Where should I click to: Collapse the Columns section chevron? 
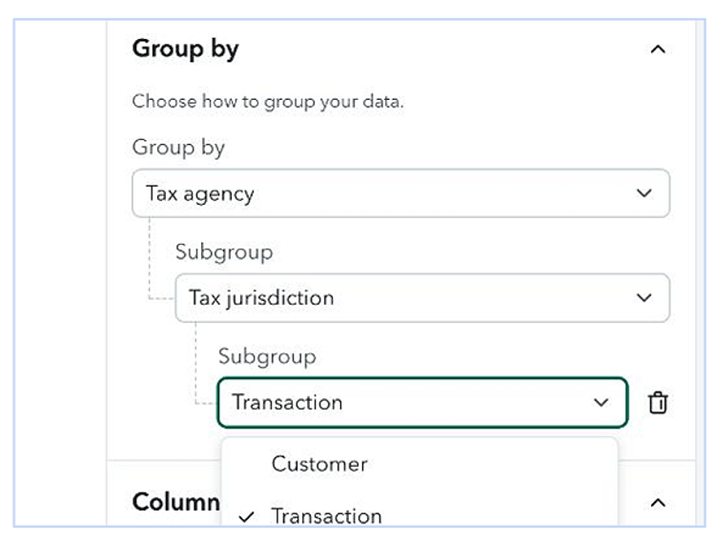tap(658, 503)
